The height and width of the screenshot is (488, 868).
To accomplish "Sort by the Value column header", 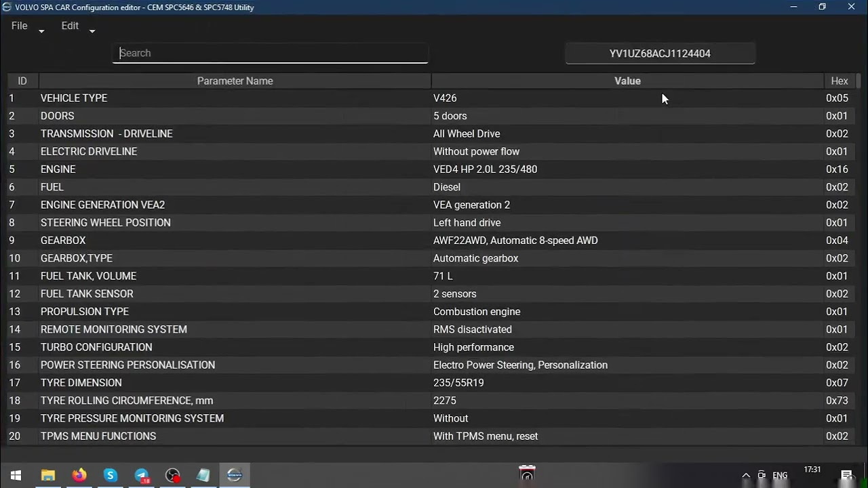I will (x=627, y=81).
